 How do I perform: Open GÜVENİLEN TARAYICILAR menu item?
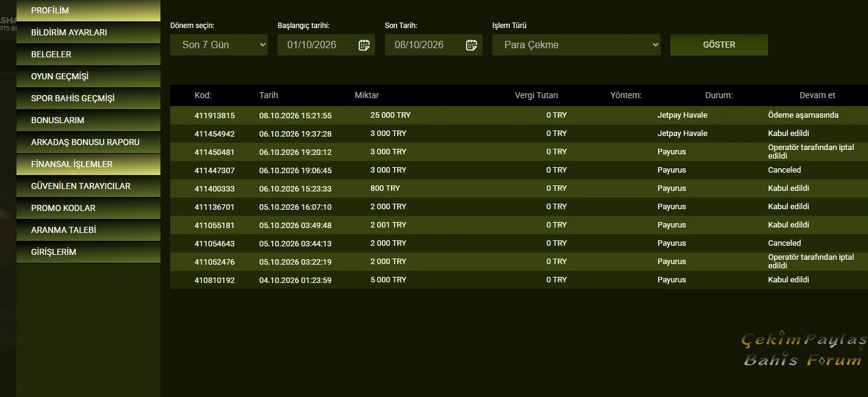[x=88, y=186]
